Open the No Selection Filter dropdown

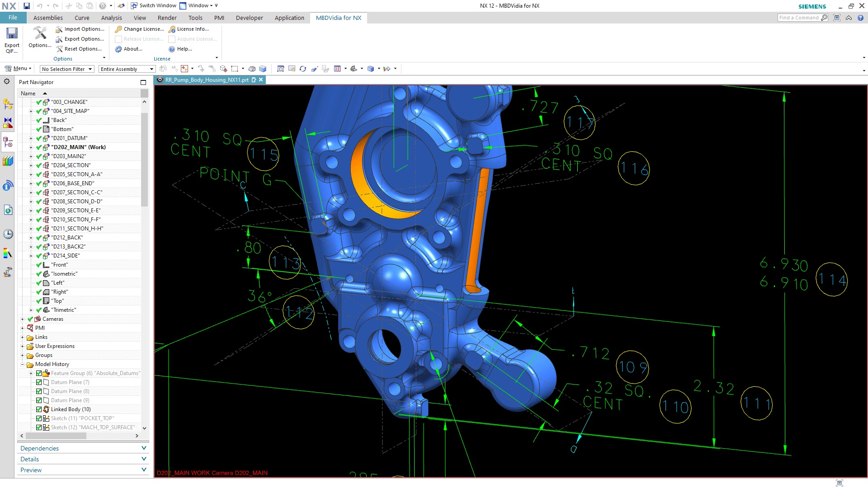[67, 69]
